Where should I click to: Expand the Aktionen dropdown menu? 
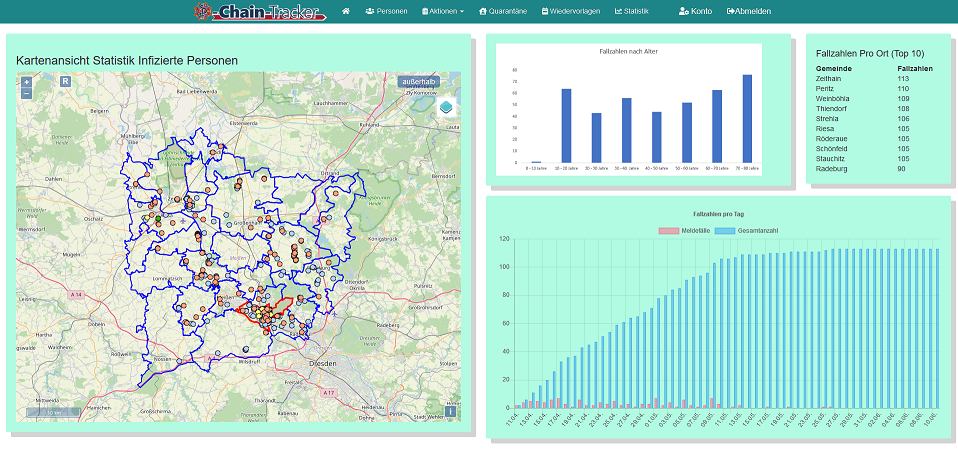coord(443,11)
